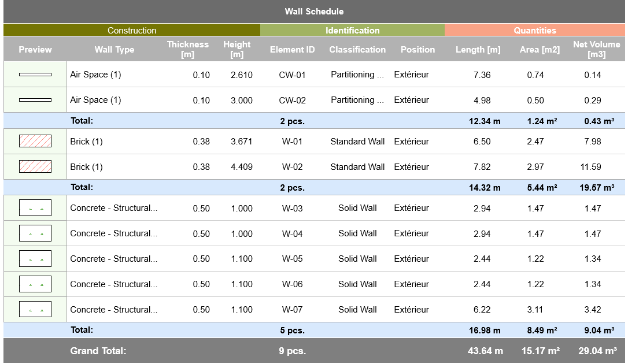Select the Quantities section header
The image size is (628, 364).
click(x=535, y=30)
